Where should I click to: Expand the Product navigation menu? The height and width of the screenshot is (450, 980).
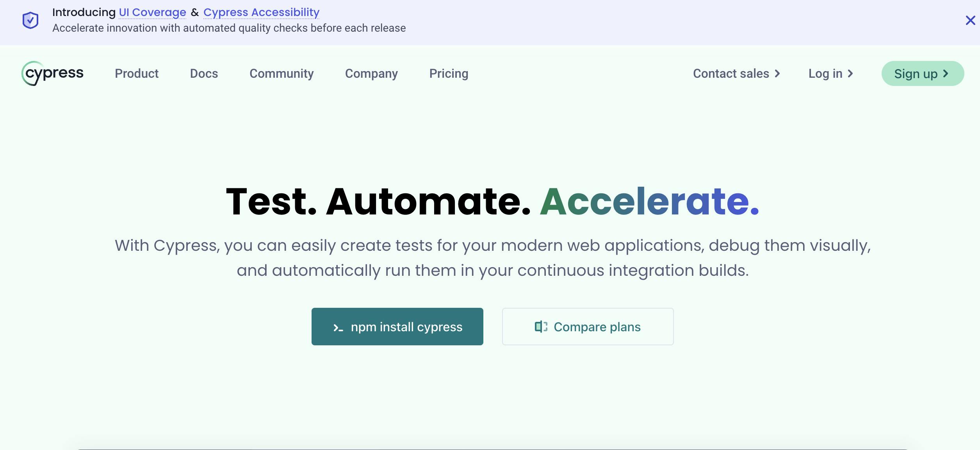[136, 73]
